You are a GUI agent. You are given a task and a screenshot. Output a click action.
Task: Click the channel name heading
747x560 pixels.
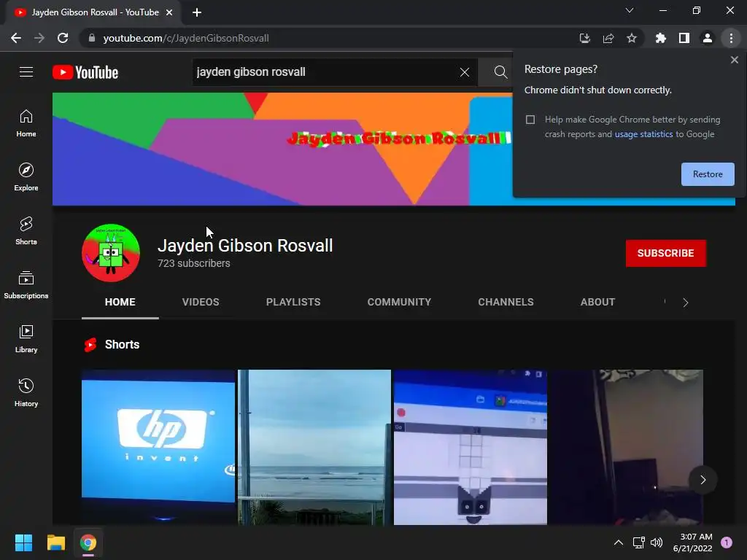[x=245, y=246]
